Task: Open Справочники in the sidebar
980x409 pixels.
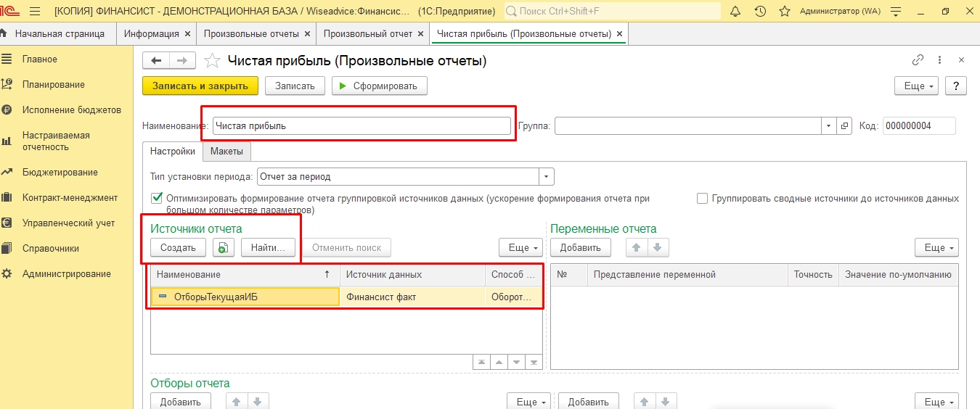Action: pos(51,249)
